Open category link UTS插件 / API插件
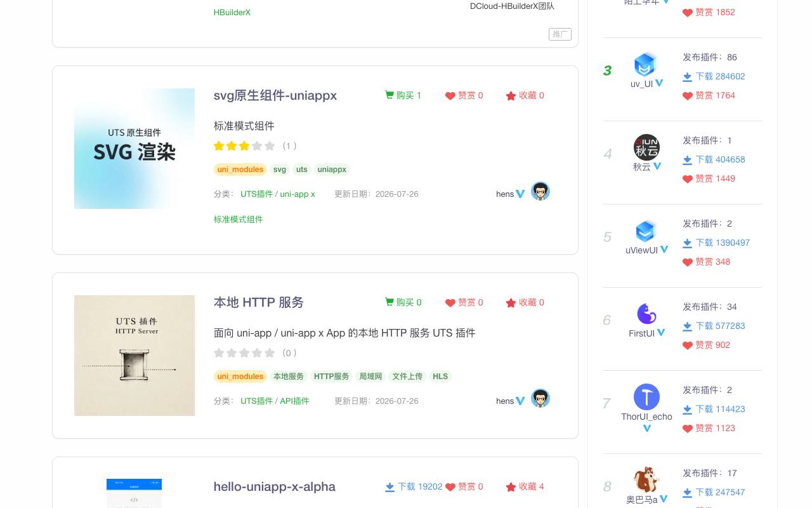Viewport: 812px width, 508px height. (x=275, y=401)
